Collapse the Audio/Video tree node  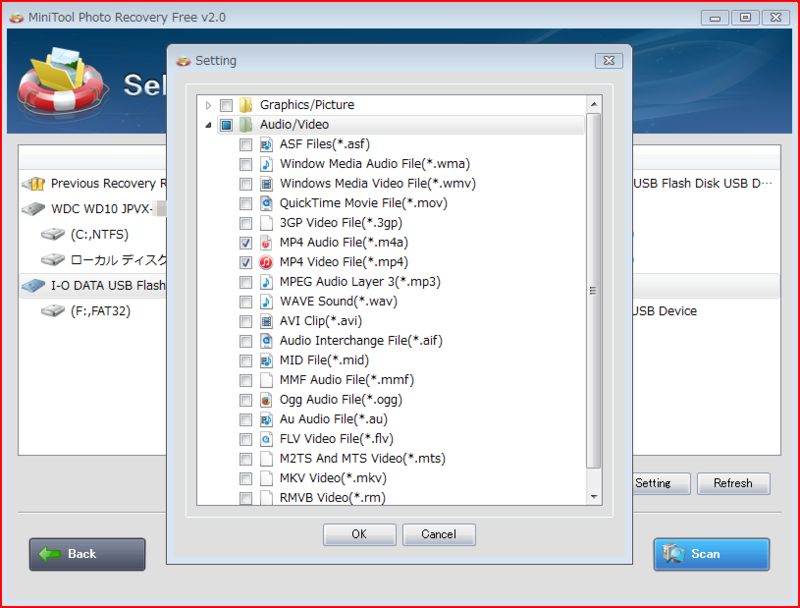(x=208, y=125)
